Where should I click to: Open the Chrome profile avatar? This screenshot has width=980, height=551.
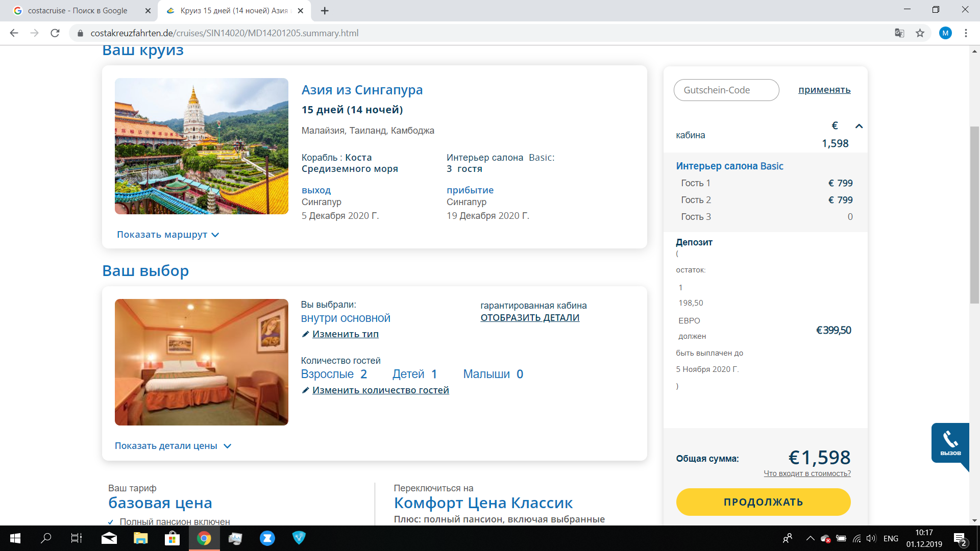945,33
